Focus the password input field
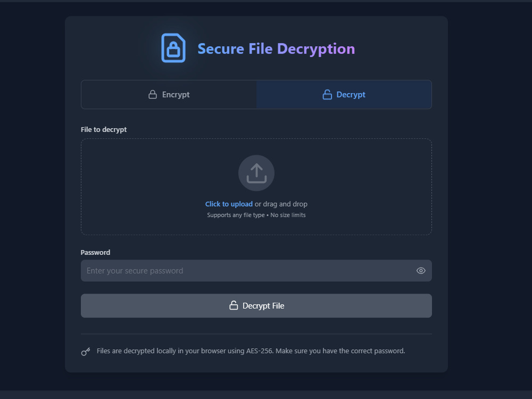The width and height of the screenshot is (532, 399). pos(256,270)
